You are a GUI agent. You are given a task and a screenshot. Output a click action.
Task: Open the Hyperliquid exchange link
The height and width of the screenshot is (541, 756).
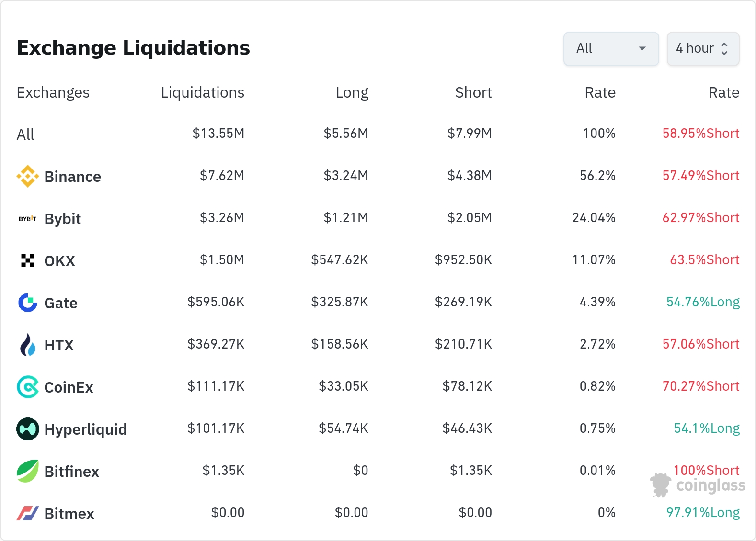coord(85,429)
